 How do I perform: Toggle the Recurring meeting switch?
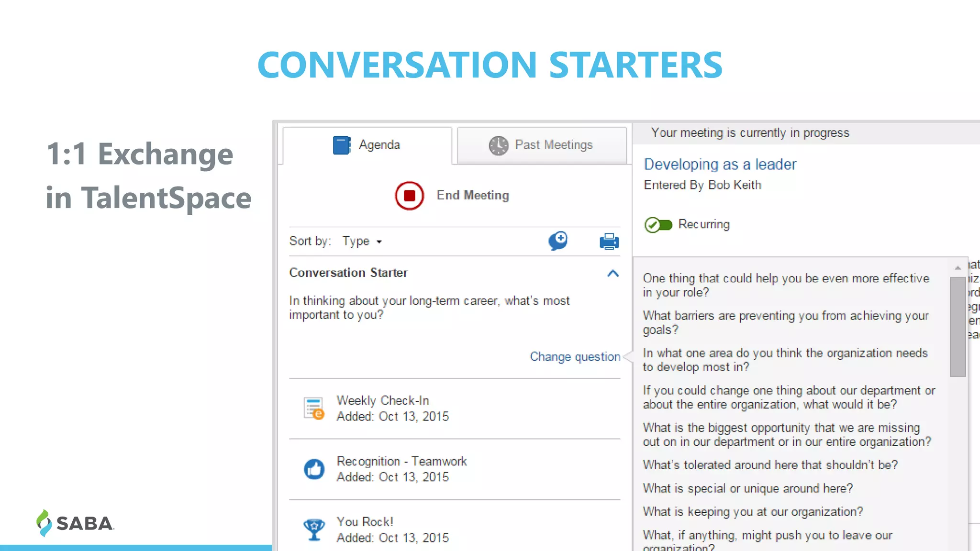pos(658,224)
